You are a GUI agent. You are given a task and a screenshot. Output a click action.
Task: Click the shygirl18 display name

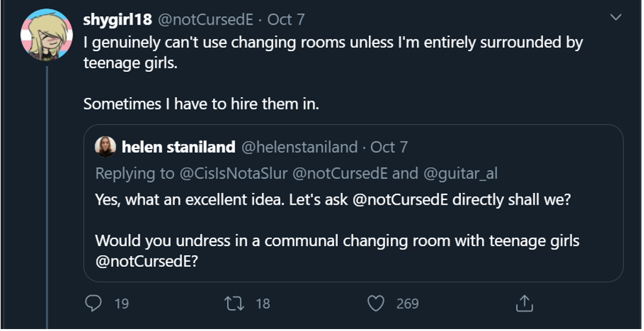[117, 19]
